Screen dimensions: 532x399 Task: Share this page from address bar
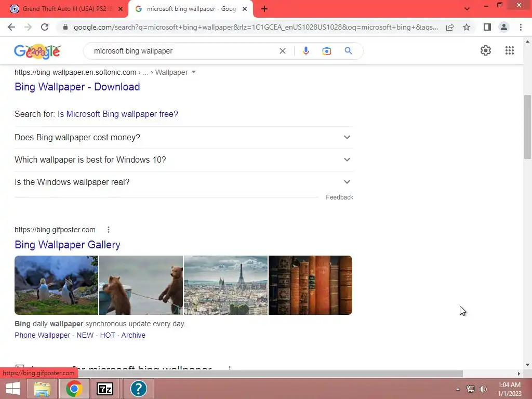450,27
